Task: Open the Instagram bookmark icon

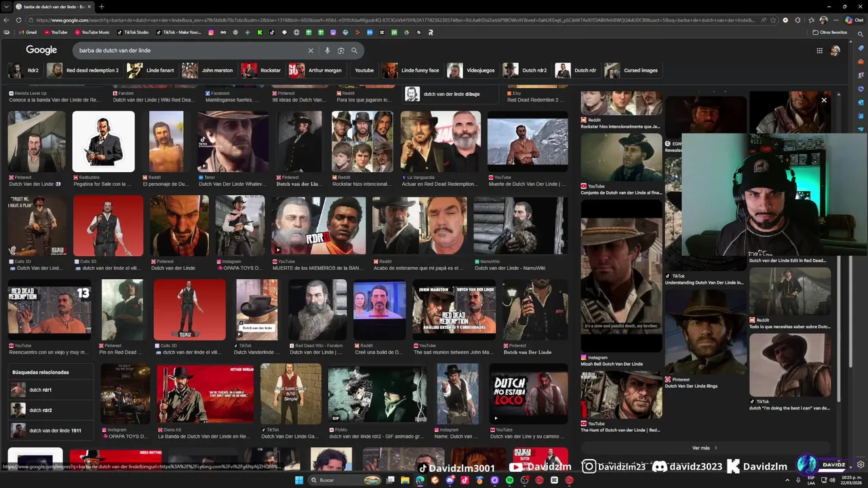Action: coord(211,32)
